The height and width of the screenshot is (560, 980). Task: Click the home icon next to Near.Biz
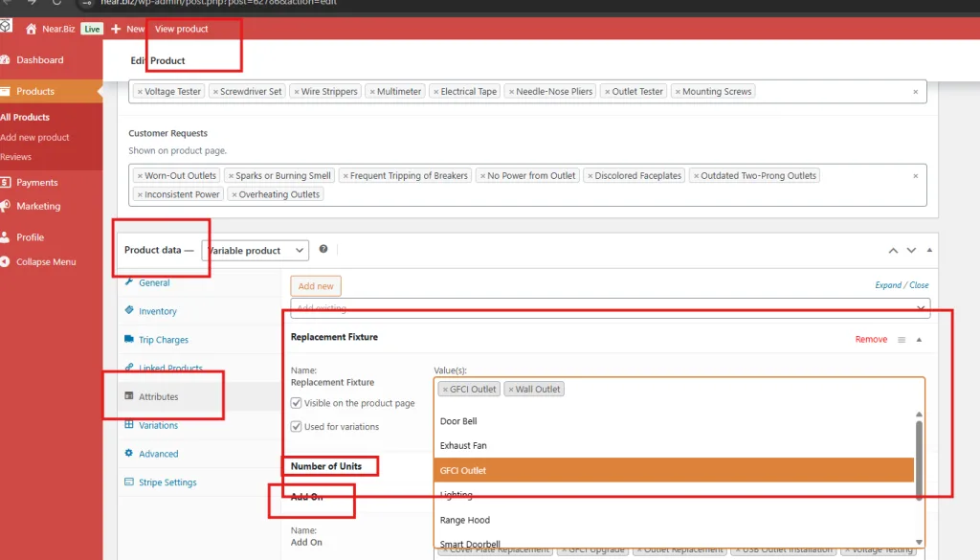pos(32,29)
